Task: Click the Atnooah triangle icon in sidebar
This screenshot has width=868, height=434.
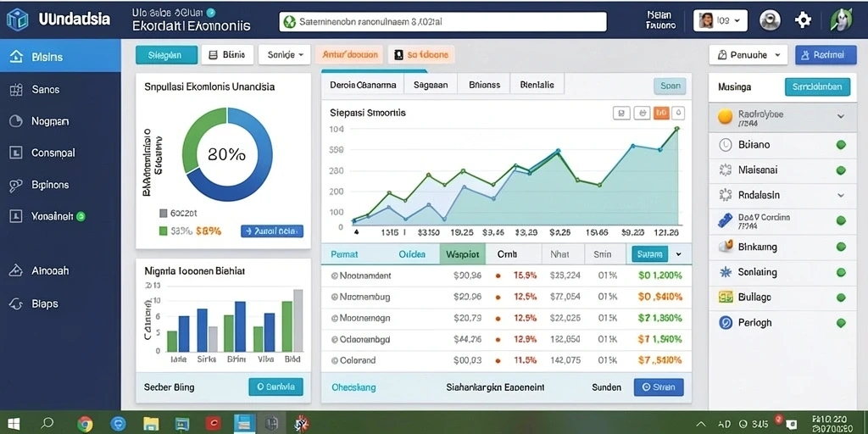Action: coord(16,270)
